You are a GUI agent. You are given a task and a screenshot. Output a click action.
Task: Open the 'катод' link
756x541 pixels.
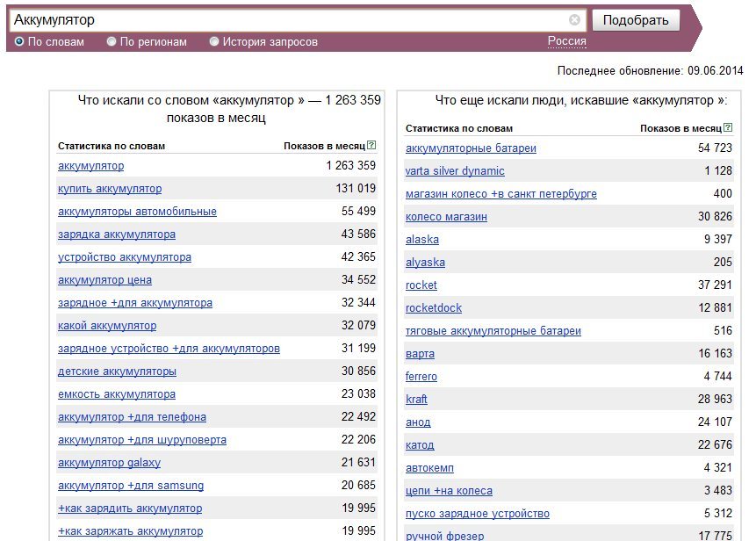click(420, 444)
